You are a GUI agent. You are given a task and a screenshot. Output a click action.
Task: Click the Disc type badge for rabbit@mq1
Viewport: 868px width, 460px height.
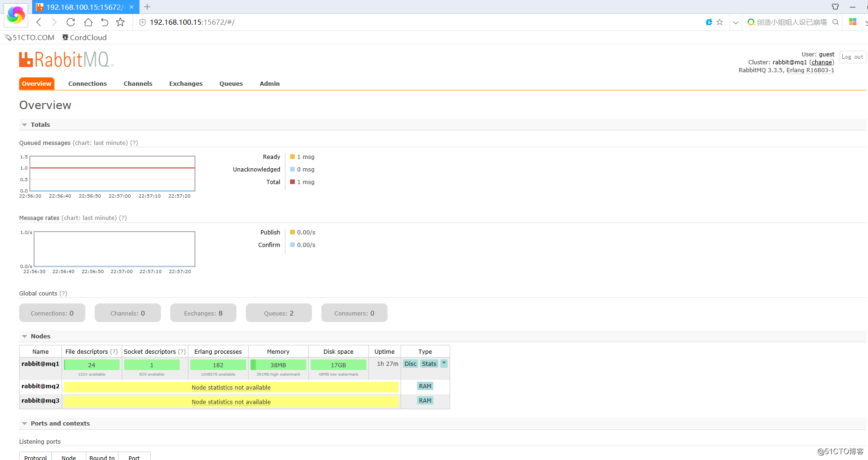click(x=410, y=364)
